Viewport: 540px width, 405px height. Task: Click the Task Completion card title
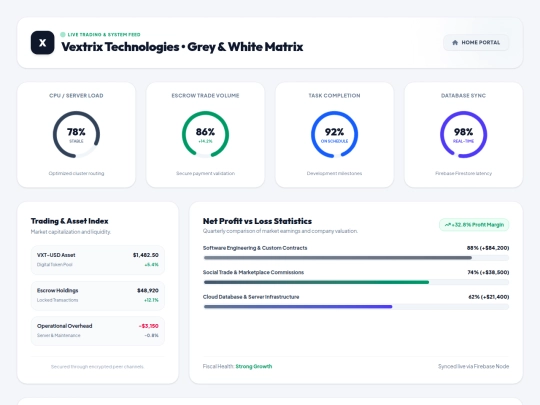[334, 96]
